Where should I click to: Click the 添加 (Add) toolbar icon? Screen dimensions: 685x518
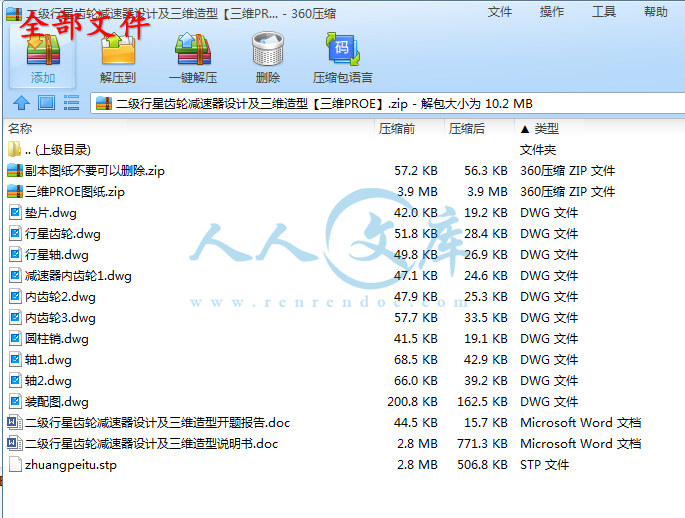coord(43,49)
